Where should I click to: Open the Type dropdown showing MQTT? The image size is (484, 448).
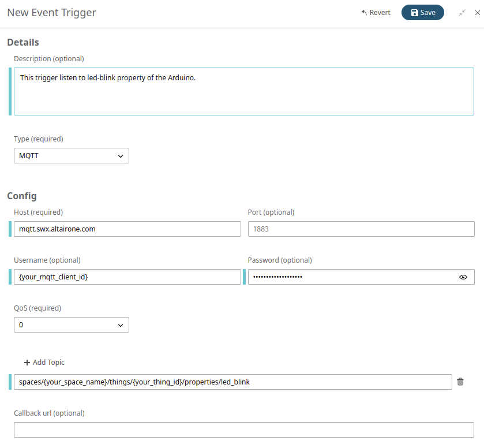pos(71,156)
